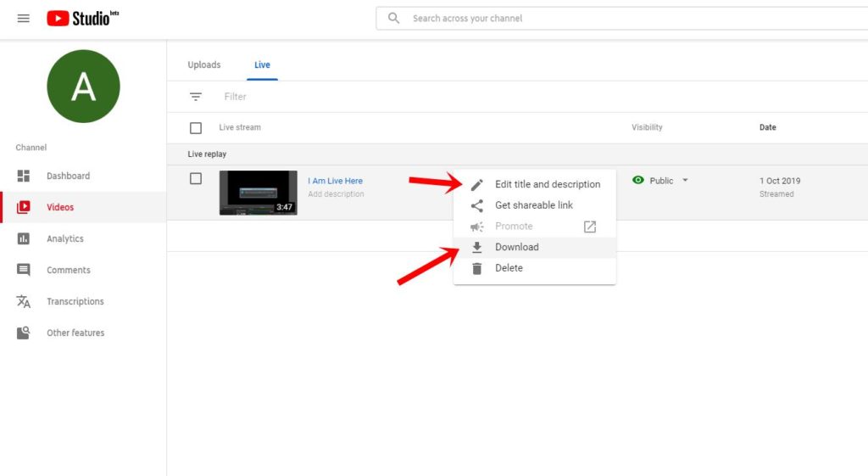
Task: Open the I Am Live Here video title
Action: click(x=336, y=181)
